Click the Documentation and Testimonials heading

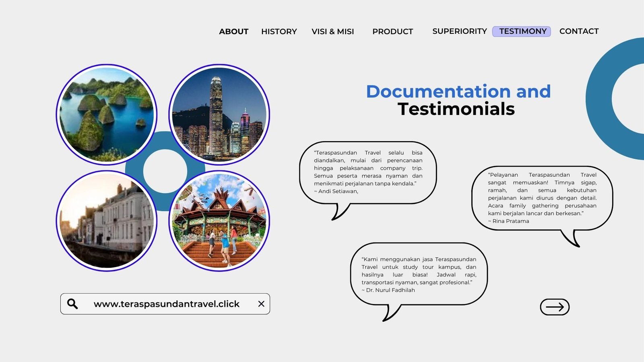point(458,100)
